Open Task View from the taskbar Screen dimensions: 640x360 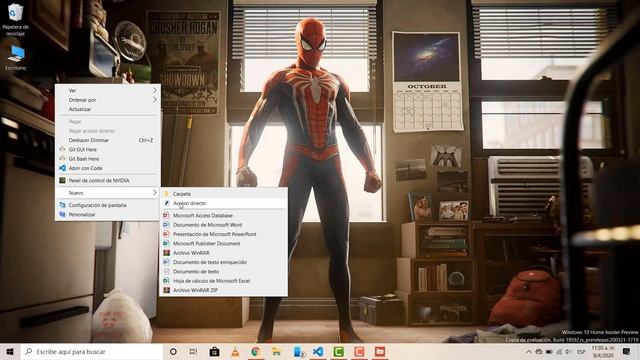193,351
